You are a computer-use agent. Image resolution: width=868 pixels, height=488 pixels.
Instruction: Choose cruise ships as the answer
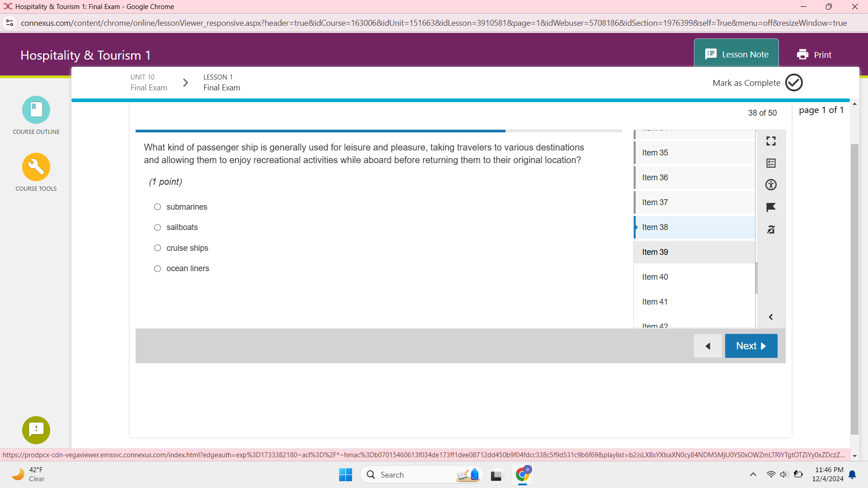tap(157, 248)
